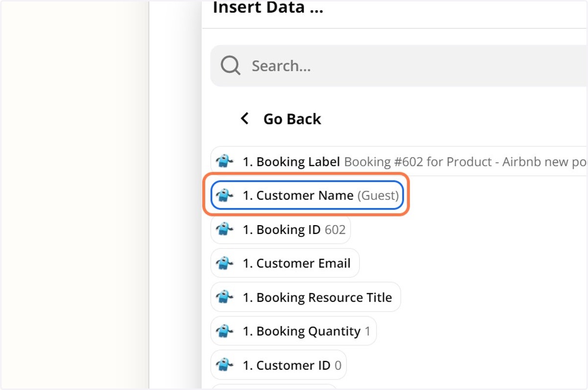Viewport: 588px width, 390px height.
Task: Insert the Customer ID 0 field
Action: click(x=278, y=364)
